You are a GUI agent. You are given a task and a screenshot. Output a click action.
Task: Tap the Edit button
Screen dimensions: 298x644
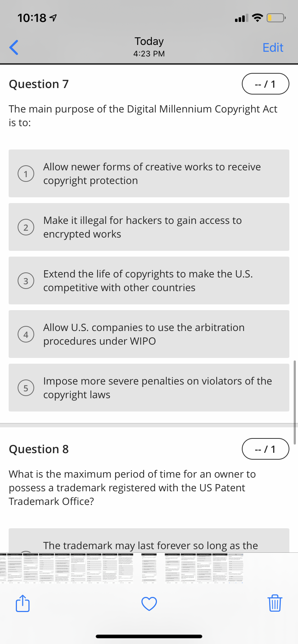click(x=273, y=47)
